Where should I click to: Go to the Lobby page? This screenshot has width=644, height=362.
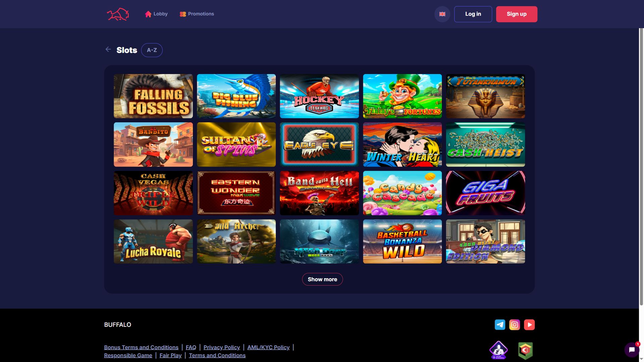pos(156,14)
